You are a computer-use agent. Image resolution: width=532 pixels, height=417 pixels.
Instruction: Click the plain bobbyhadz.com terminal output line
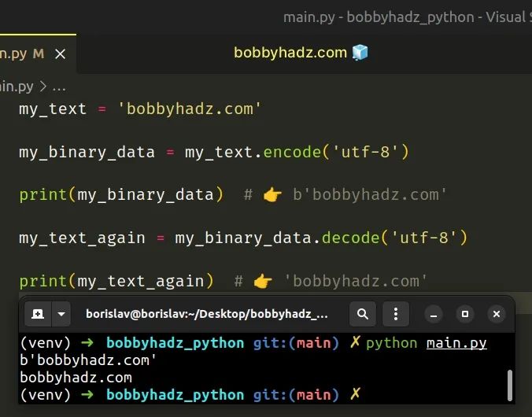(76, 378)
